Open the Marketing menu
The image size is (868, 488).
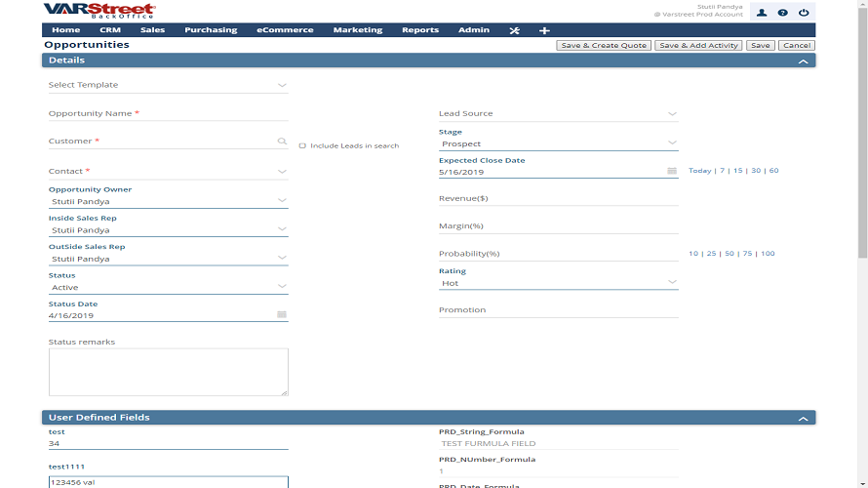(x=358, y=30)
